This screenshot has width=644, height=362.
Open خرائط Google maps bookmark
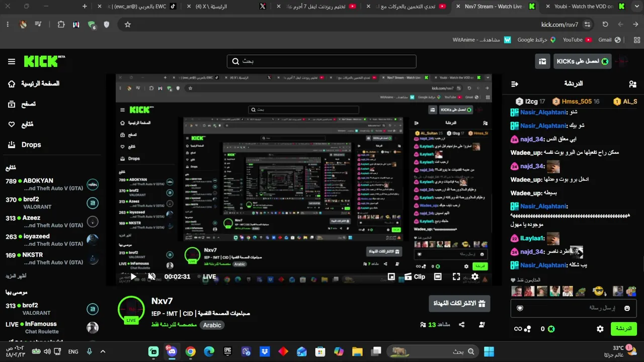[x=536, y=40]
